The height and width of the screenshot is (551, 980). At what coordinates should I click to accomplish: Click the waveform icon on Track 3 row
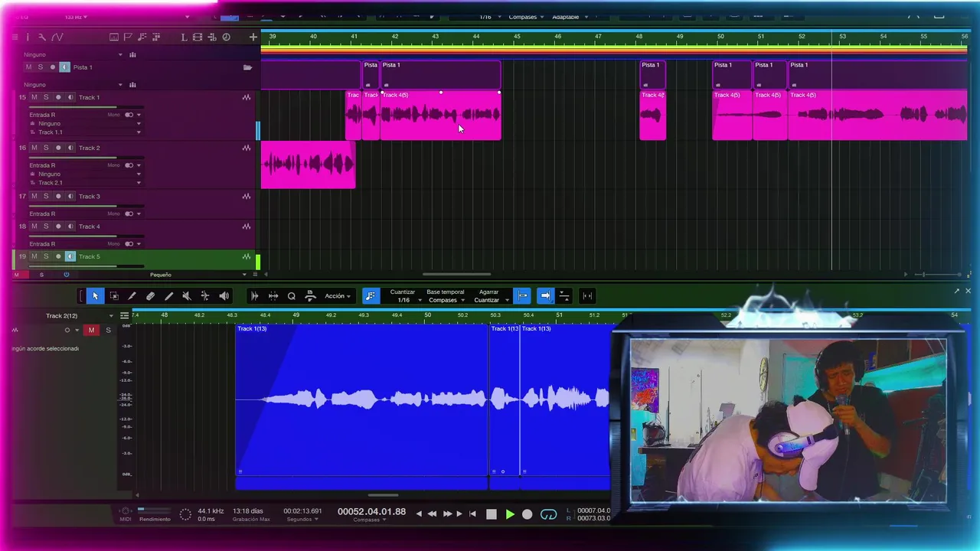pyautogui.click(x=247, y=197)
